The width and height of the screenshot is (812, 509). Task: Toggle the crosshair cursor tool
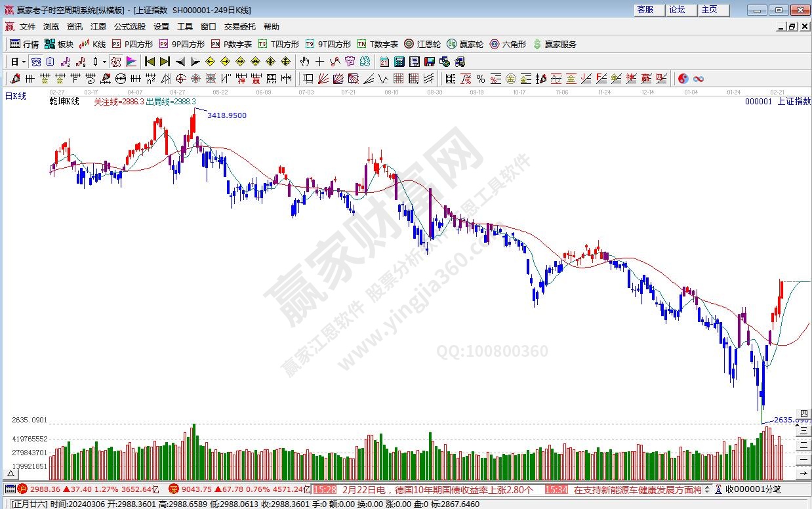(319, 62)
